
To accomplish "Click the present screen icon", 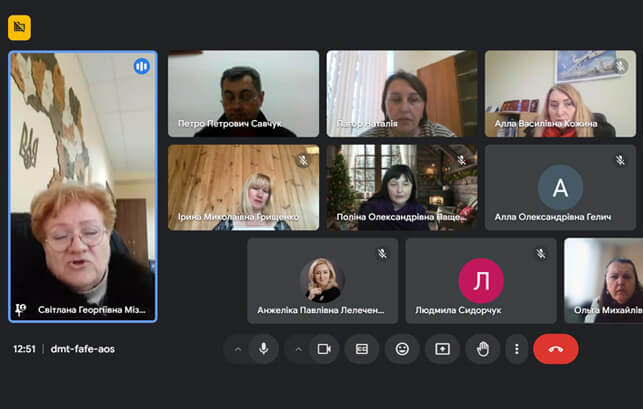I will coord(442,349).
